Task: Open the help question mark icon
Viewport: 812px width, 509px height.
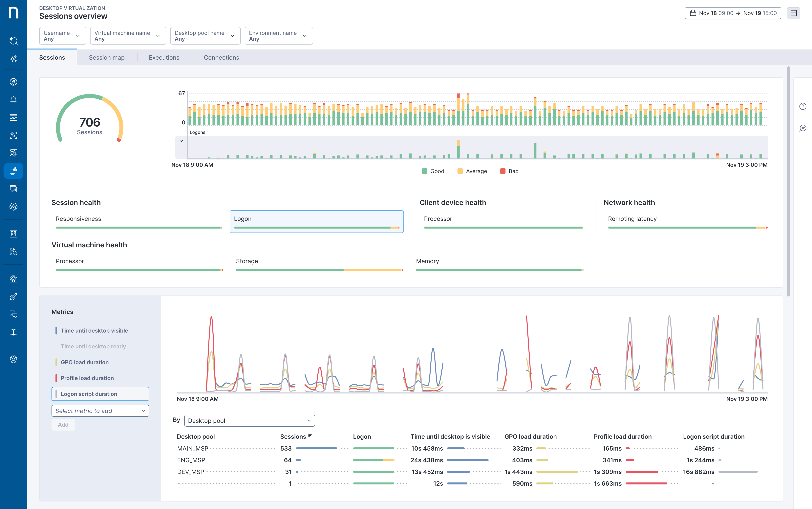Action: click(802, 106)
